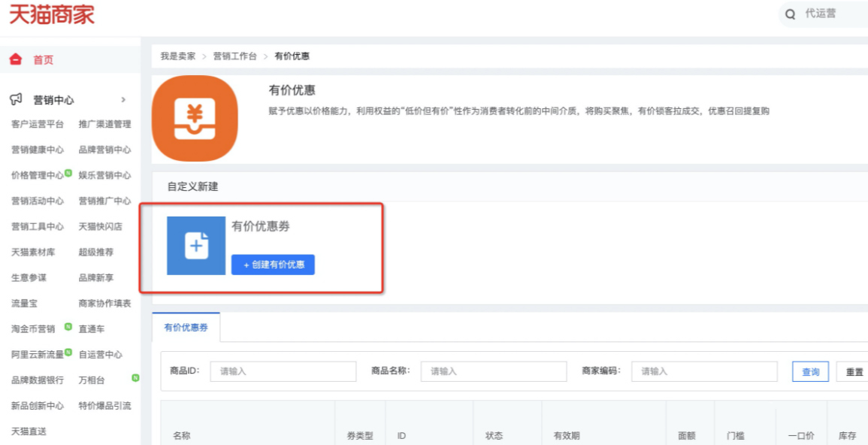Click the 自定义新建 section heading

192,186
